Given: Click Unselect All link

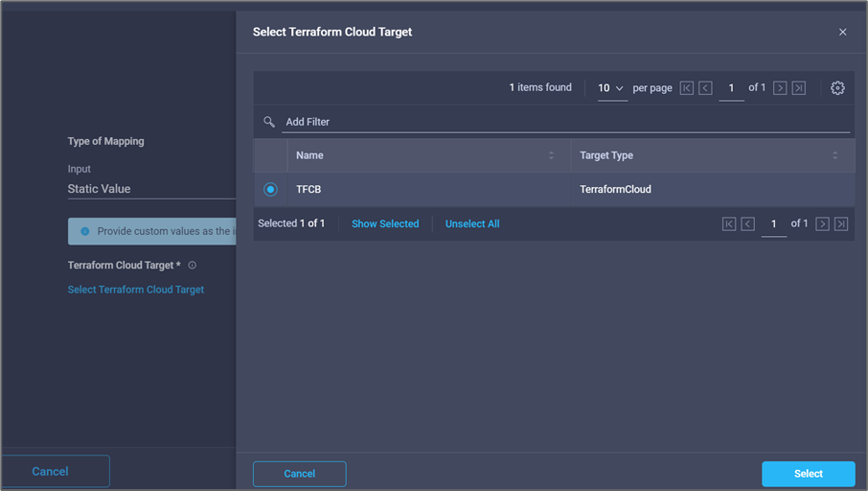Looking at the screenshot, I should click(472, 224).
